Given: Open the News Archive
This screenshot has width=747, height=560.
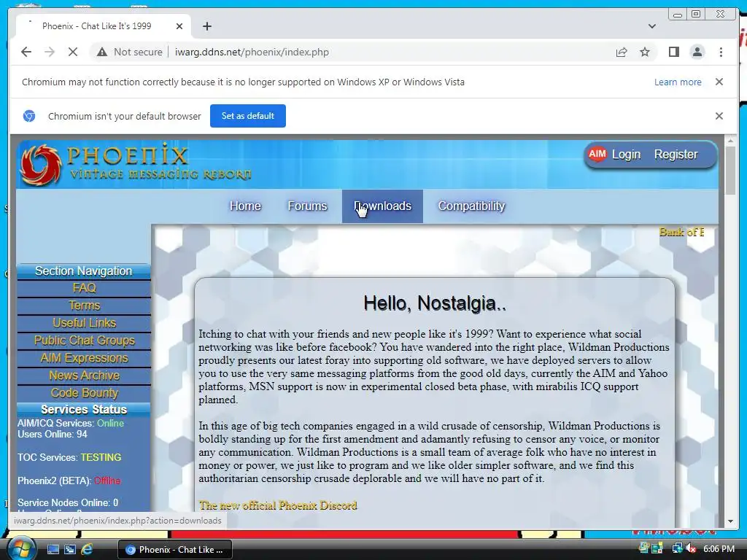Looking at the screenshot, I should (85, 376).
